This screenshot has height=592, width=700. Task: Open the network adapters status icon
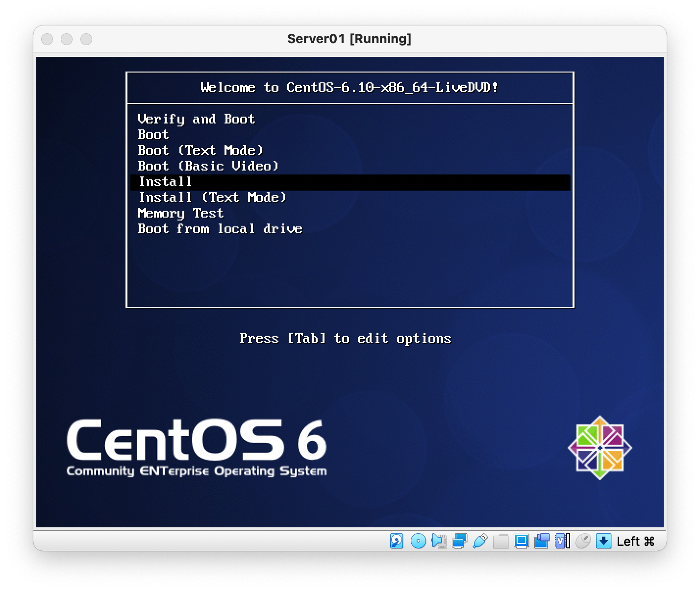click(459, 541)
